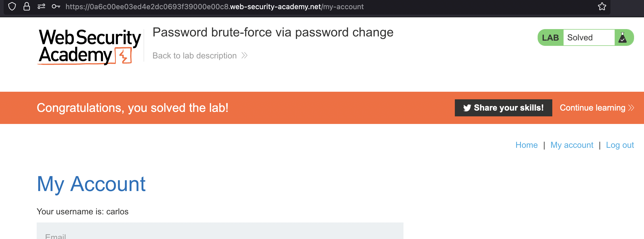Click the saved passwords key icon

click(56, 6)
